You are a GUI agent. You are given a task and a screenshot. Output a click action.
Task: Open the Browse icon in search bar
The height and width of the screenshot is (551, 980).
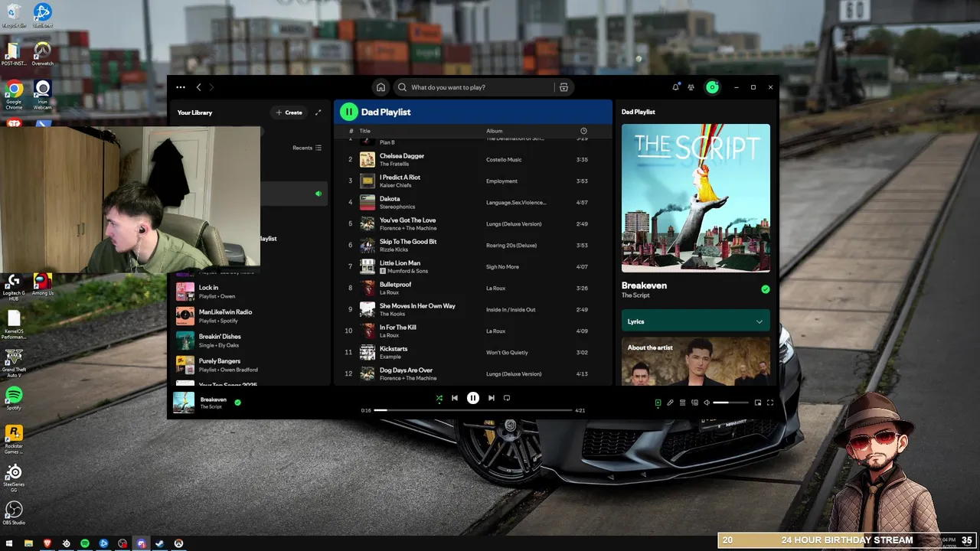[563, 87]
